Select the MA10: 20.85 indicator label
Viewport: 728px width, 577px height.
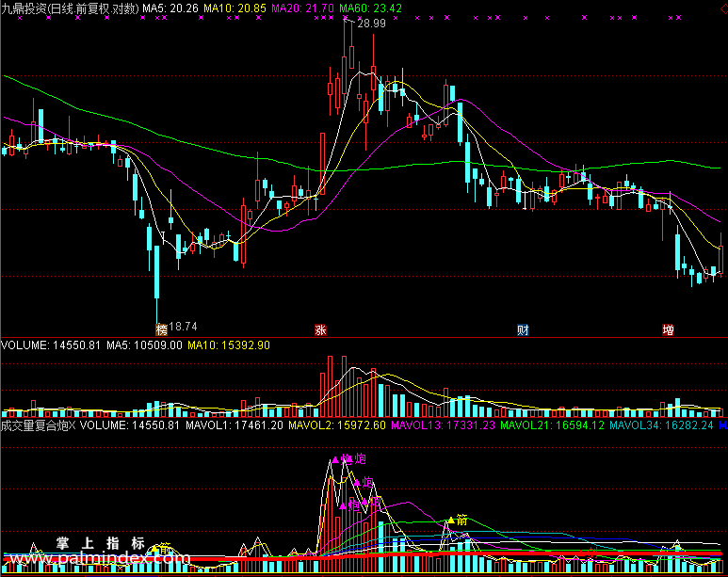235,8
